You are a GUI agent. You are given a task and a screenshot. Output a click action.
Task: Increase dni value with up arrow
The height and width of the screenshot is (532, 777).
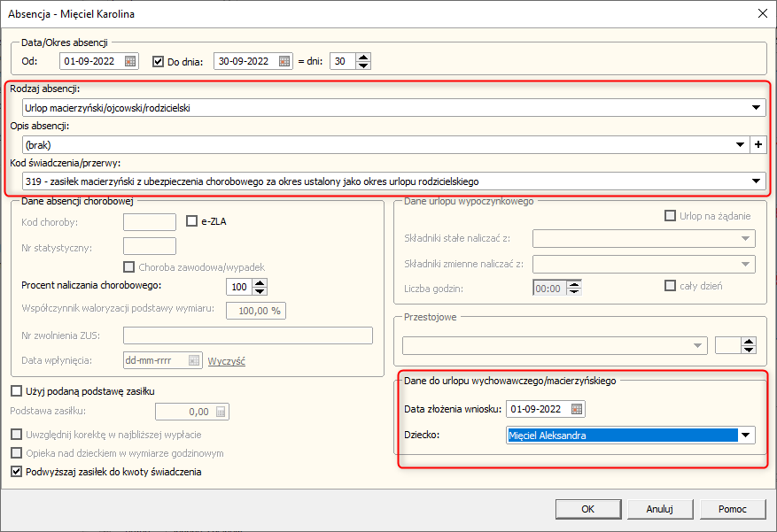[363, 58]
